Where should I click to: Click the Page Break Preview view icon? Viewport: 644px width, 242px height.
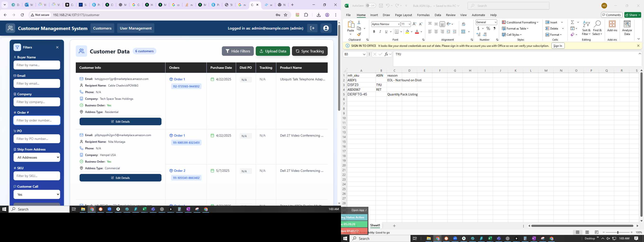[x=596, y=232]
